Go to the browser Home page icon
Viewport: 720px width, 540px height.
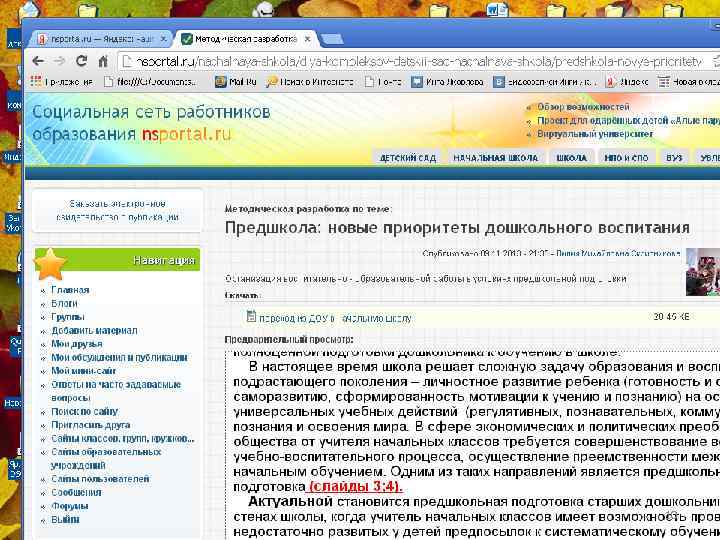[x=103, y=61]
